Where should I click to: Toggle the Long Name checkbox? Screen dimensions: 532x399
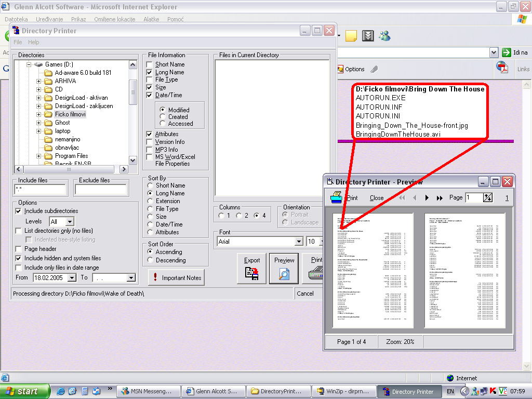[149, 72]
